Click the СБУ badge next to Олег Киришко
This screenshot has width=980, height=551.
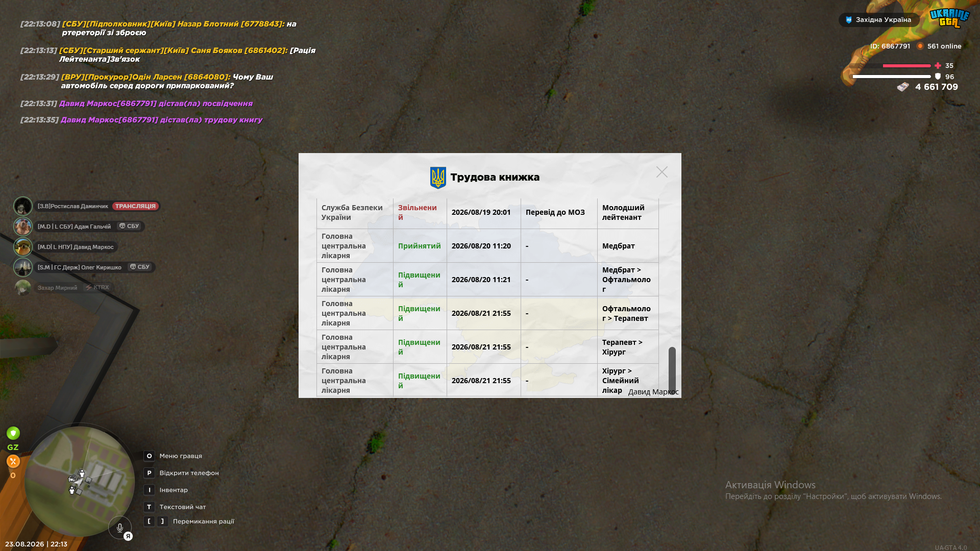click(x=140, y=267)
